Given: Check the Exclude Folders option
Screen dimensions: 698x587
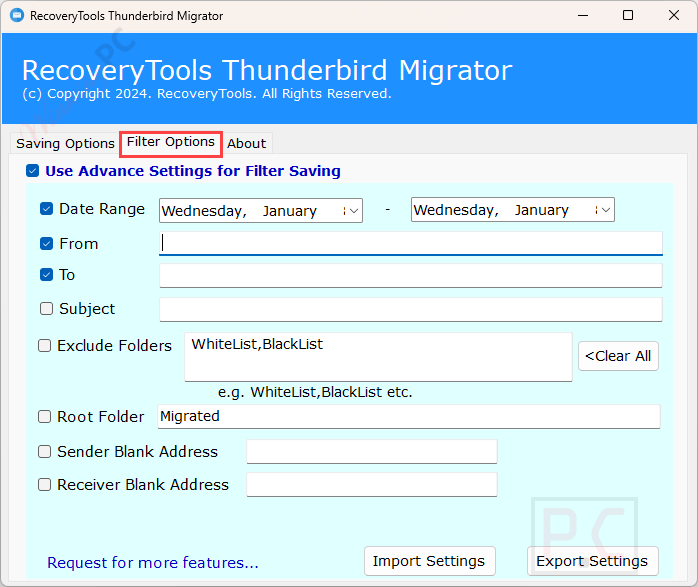Looking at the screenshot, I should (x=45, y=345).
